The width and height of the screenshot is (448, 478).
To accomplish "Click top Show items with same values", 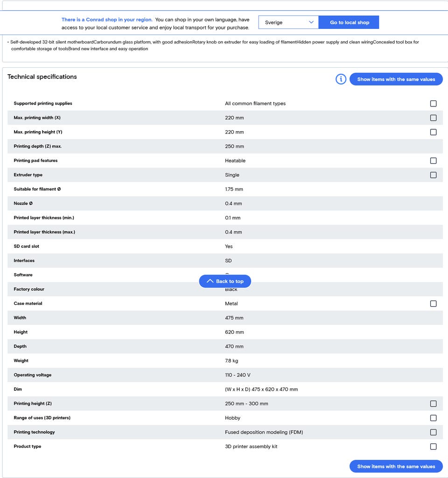I will [396, 79].
